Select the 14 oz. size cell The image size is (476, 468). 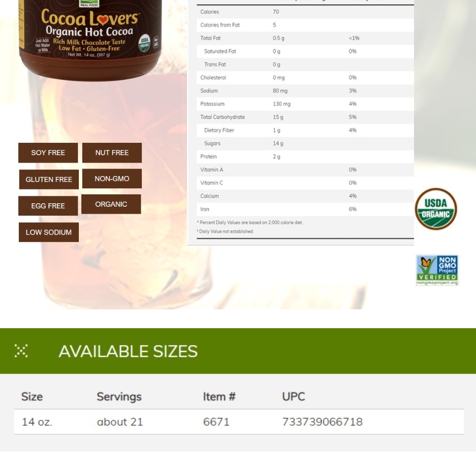(37, 422)
